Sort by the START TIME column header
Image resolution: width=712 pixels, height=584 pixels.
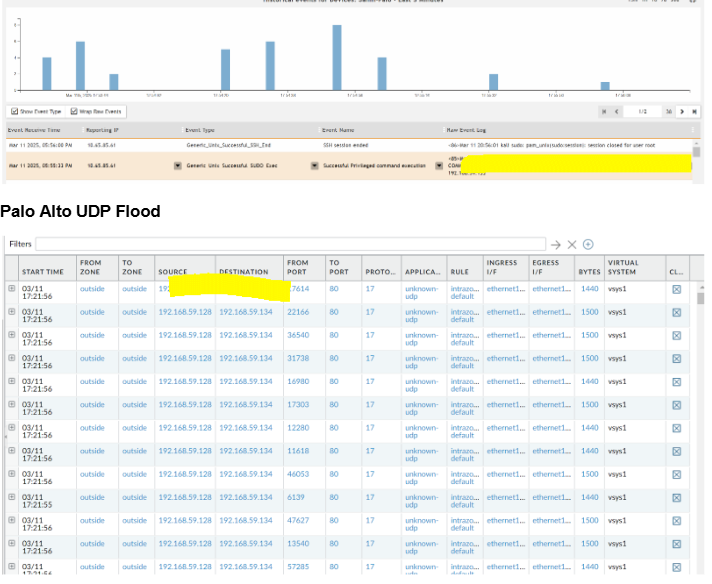point(41,271)
